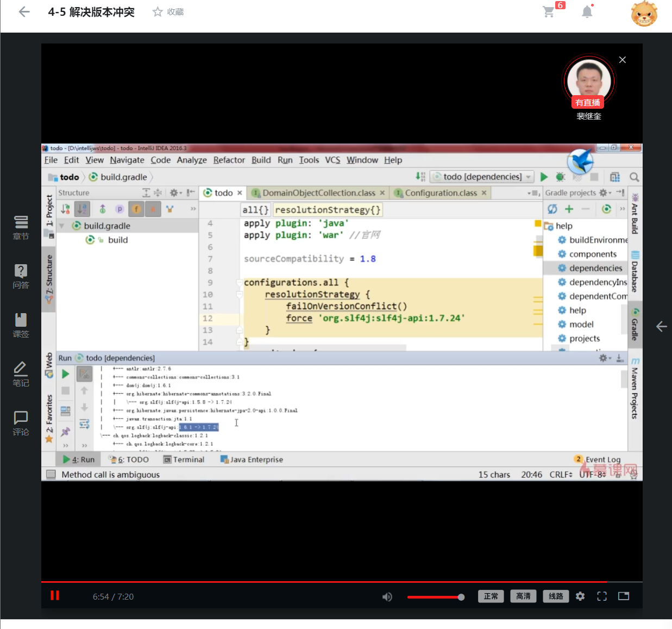Switch to the DomainObjectCollection.class tab
The width and height of the screenshot is (672, 629).
(318, 193)
